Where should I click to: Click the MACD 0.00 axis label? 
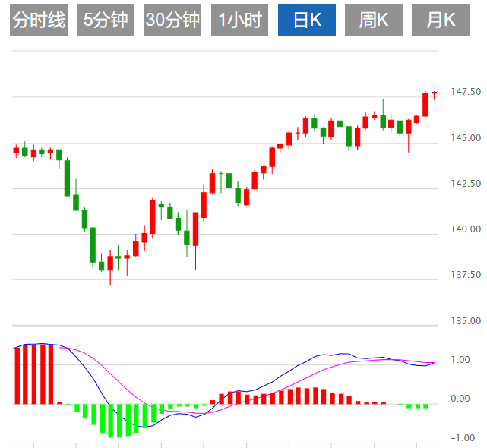coord(460,399)
